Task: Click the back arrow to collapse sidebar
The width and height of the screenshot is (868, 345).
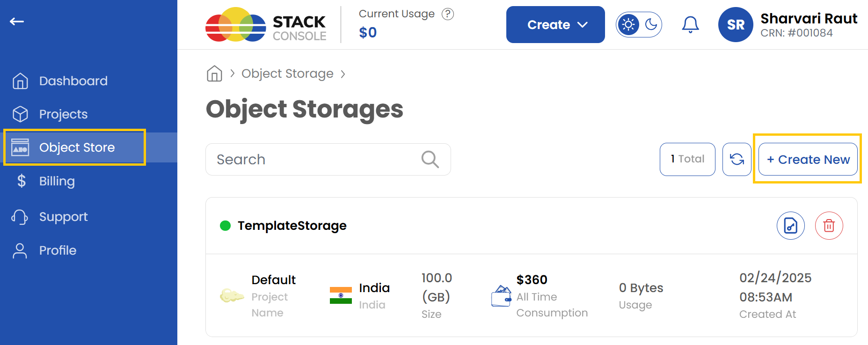Action: pyautogui.click(x=17, y=21)
